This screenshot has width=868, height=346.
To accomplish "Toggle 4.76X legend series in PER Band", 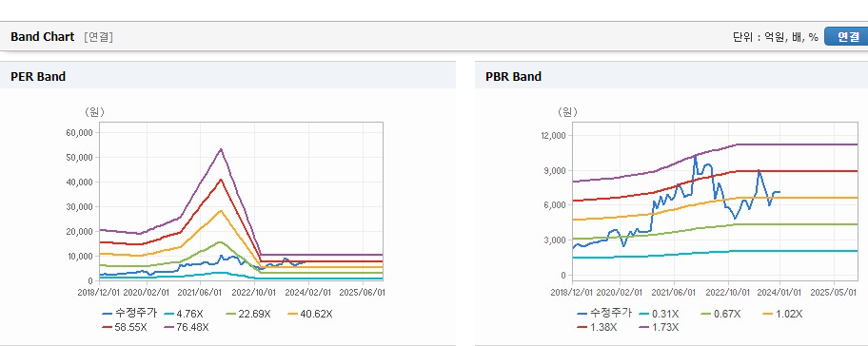I will 185,314.
